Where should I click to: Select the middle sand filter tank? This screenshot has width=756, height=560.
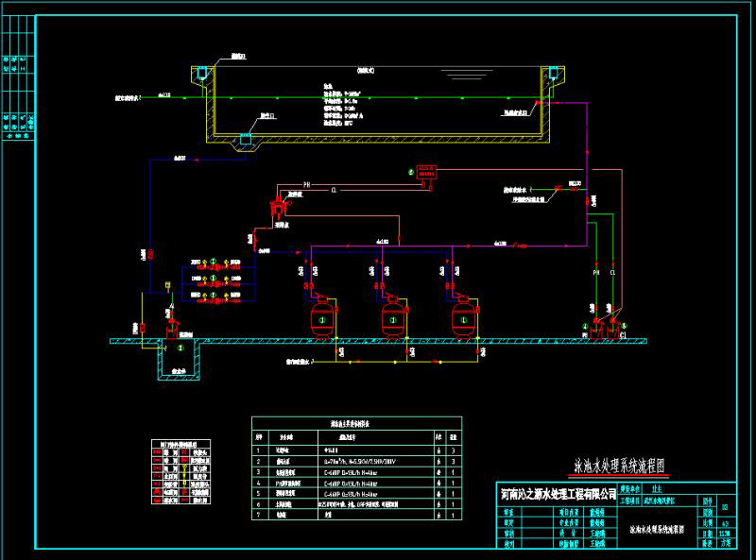[x=392, y=318]
